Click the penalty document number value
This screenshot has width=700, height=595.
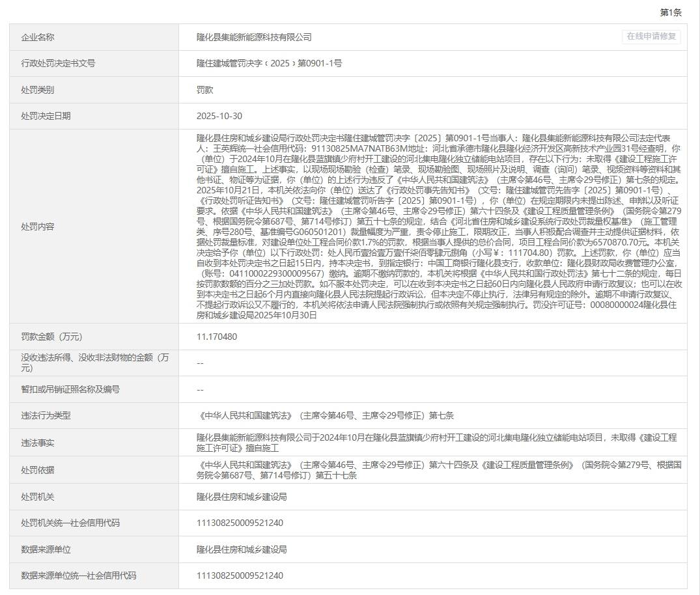[269, 64]
